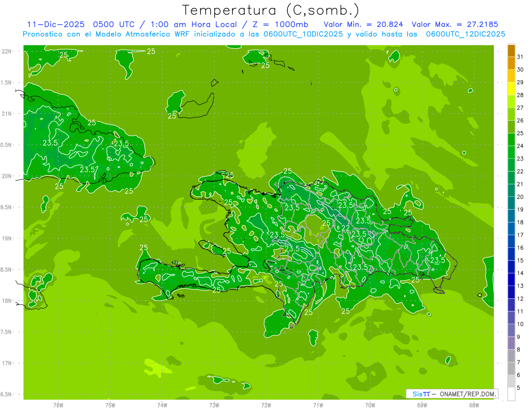Click the '76W' longitude axis label
532x411 pixels.
[x=58, y=405]
